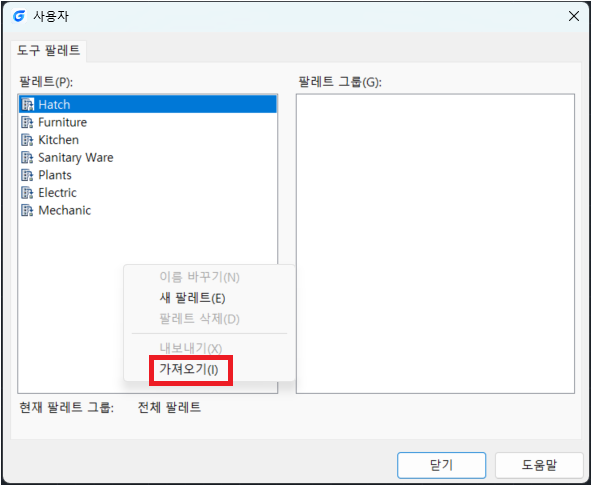
Task: Click the Plants palette icon
Action: (28, 175)
